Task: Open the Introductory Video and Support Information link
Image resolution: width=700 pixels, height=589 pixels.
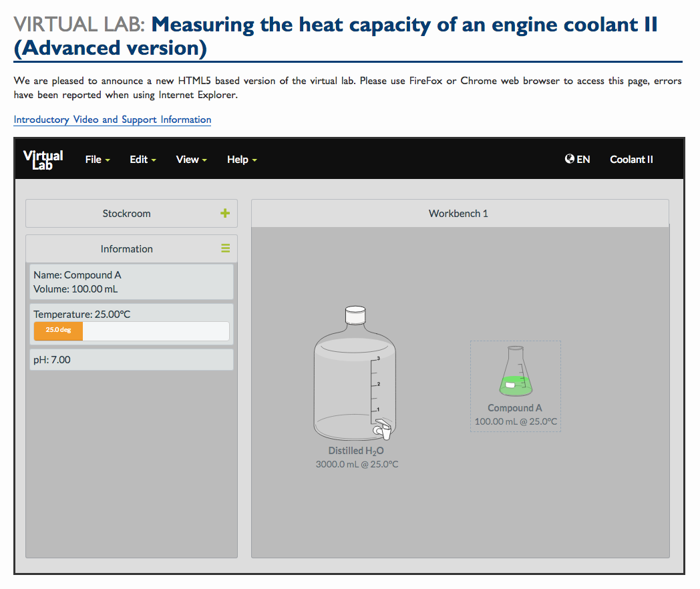Action: pos(112,120)
